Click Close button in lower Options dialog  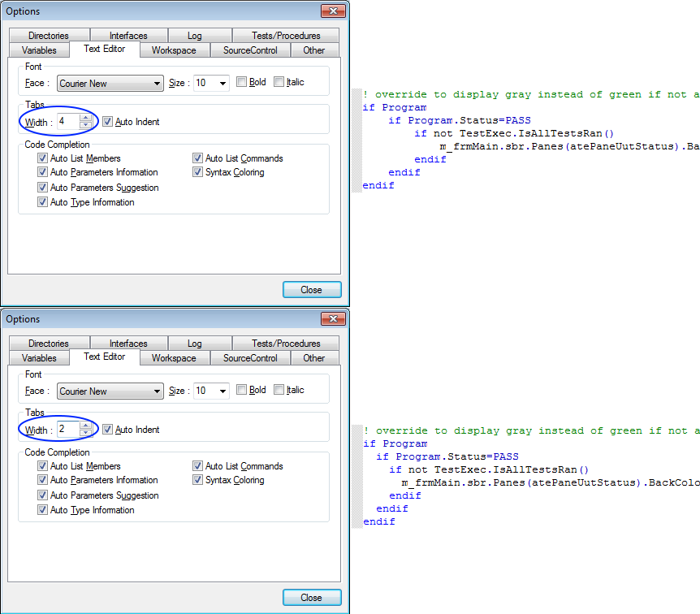[312, 598]
